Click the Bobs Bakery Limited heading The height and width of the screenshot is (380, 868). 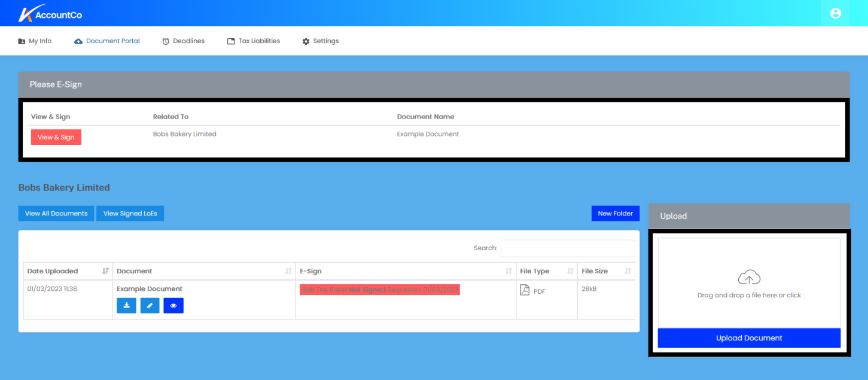pyautogui.click(x=64, y=187)
